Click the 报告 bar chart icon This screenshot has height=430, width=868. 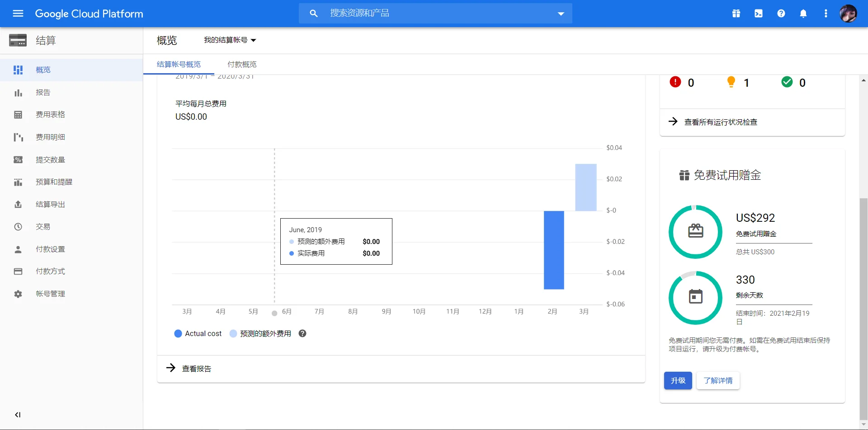click(x=18, y=93)
